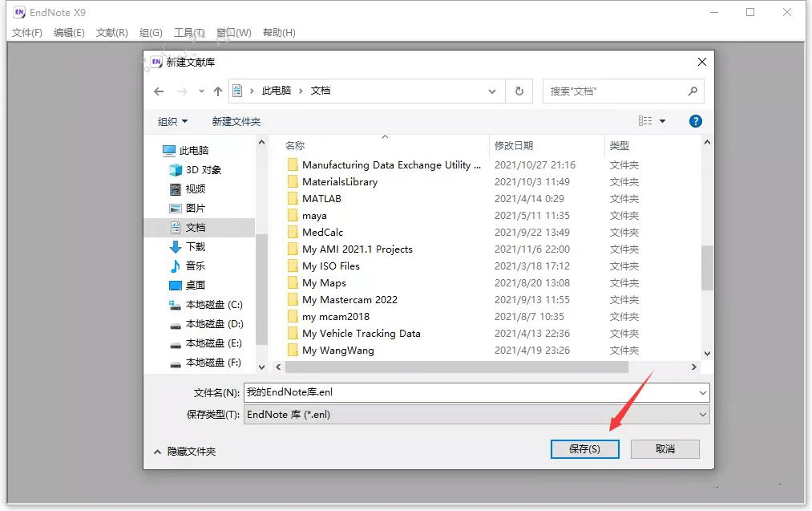Select my mcam2018 folder

tap(336, 317)
